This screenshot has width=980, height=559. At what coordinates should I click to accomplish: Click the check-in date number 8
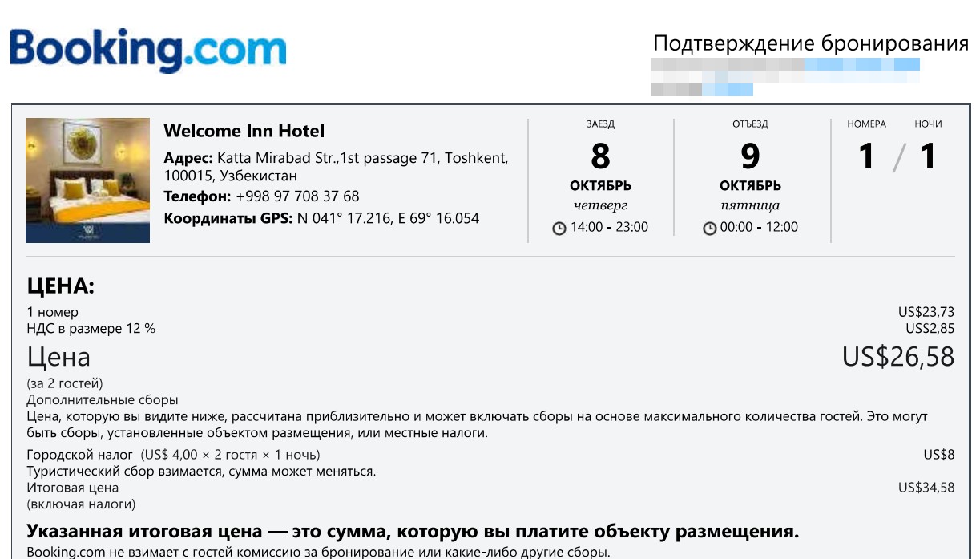pyautogui.click(x=600, y=156)
